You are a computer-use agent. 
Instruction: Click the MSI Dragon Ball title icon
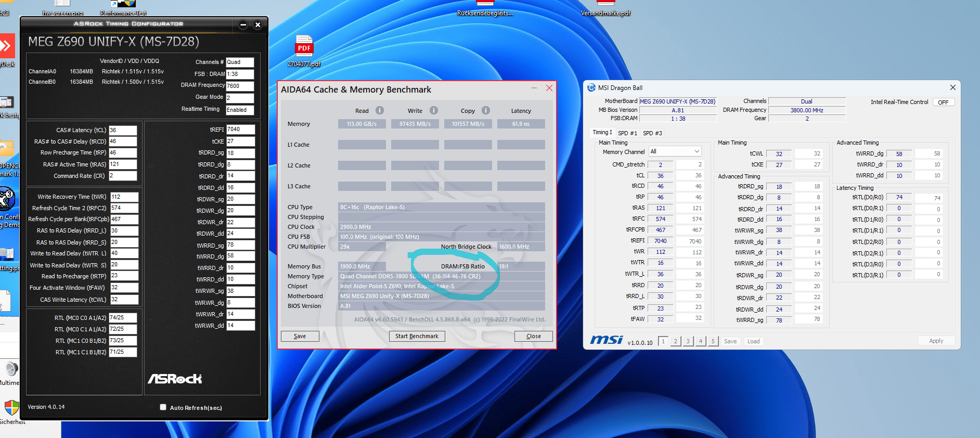click(591, 88)
